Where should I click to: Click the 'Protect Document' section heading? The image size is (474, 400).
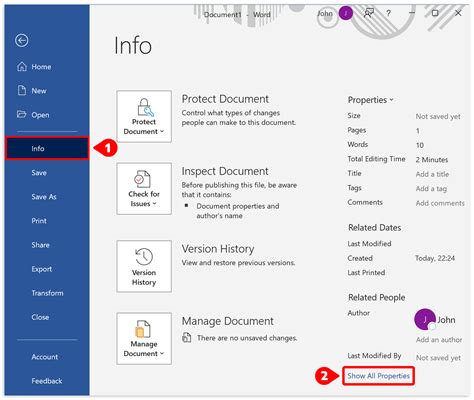point(225,99)
